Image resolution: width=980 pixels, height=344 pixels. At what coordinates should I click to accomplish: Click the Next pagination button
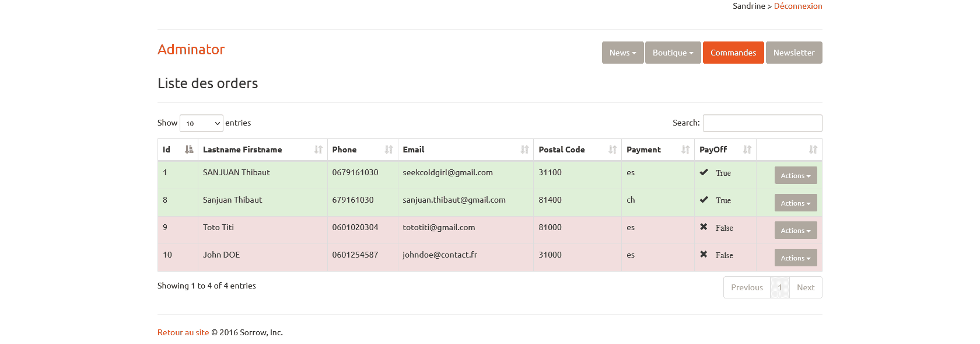click(x=806, y=287)
